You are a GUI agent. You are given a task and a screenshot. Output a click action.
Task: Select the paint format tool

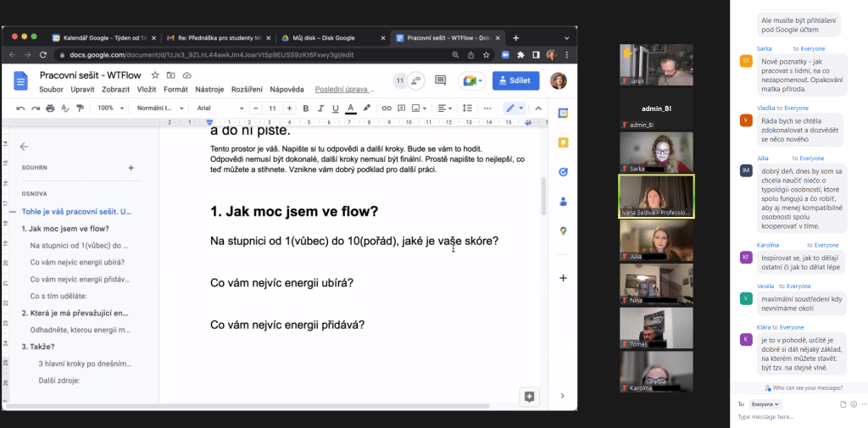pos(81,108)
